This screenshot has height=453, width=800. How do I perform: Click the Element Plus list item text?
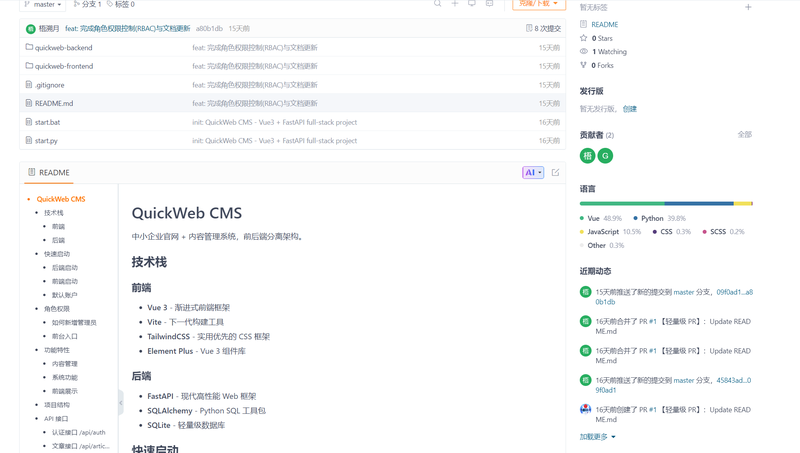click(x=196, y=351)
